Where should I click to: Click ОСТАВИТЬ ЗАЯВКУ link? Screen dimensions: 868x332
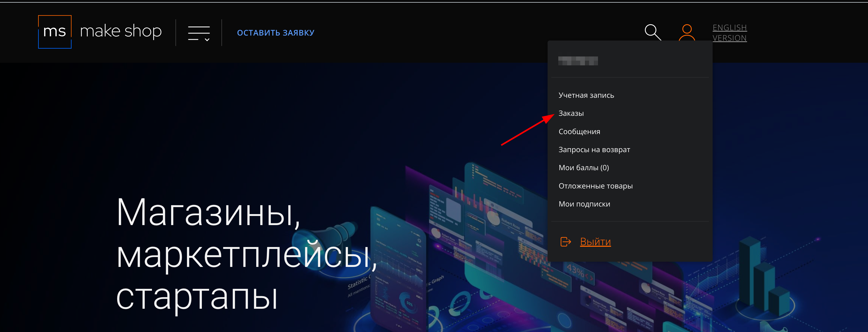(275, 33)
